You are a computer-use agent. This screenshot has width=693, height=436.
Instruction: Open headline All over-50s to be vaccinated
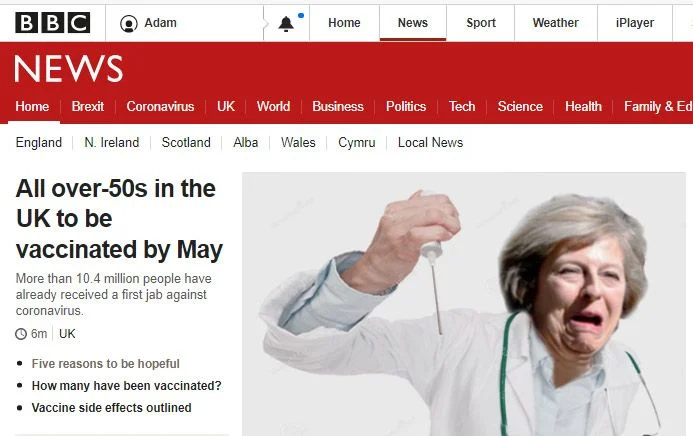tap(119, 219)
